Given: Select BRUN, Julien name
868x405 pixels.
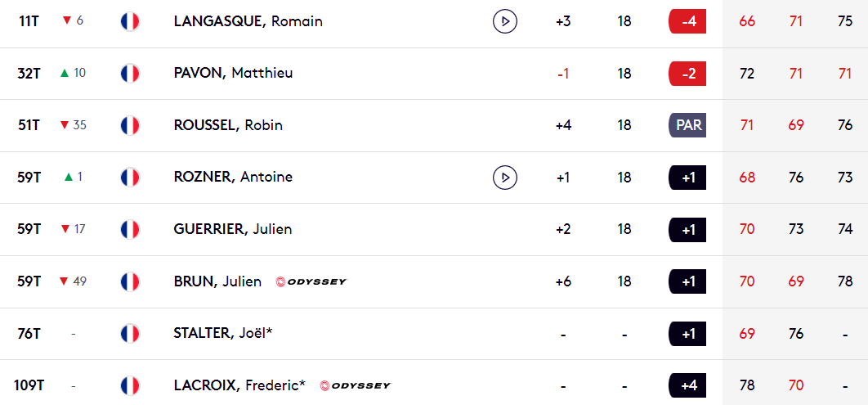Looking at the screenshot, I should click(x=217, y=281).
